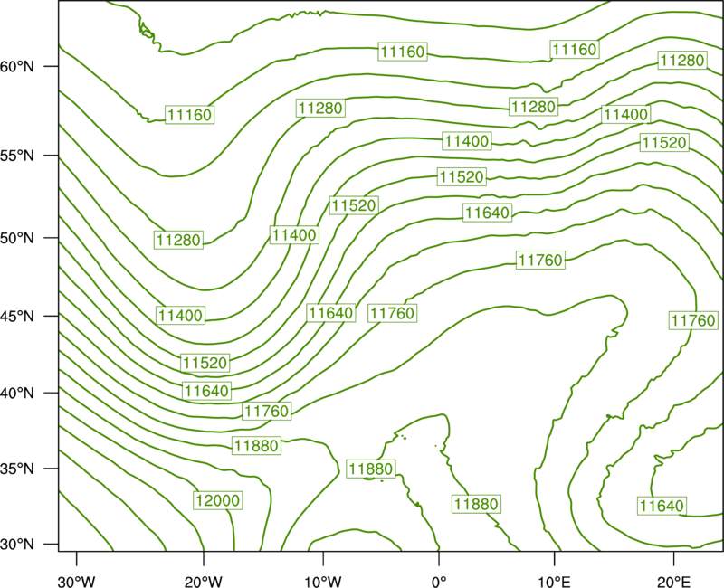This screenshot has width=724, height=588.
Task: Click the 11760 label beside the right map edge
Action: pyautogui.click(x=693, y=320)
